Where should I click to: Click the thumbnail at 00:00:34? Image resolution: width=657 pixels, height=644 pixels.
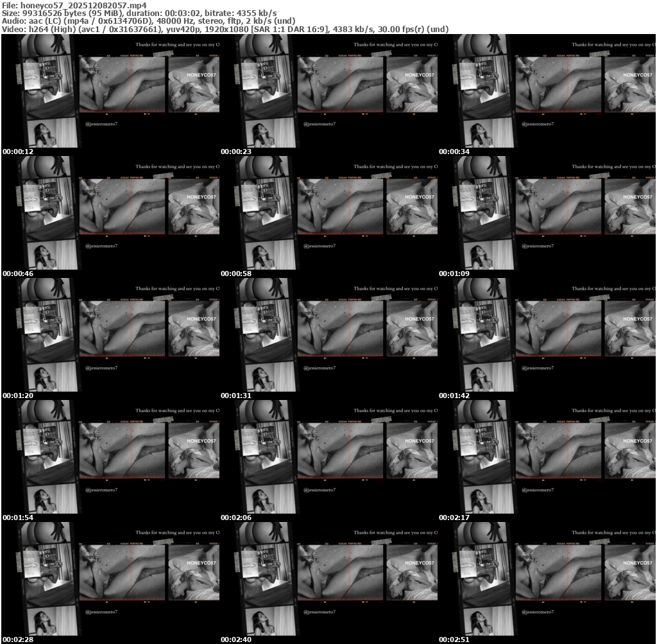[x=547, y=94]
